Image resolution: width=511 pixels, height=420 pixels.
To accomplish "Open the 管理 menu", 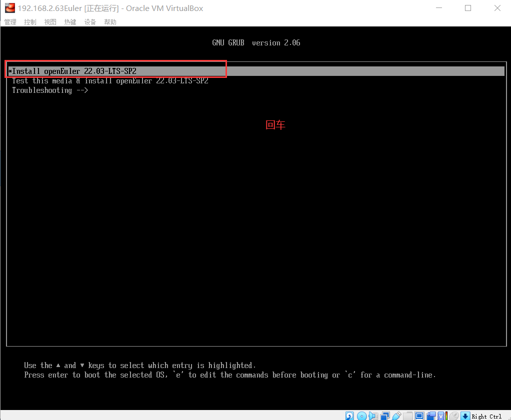I will [x=10, y=22].
